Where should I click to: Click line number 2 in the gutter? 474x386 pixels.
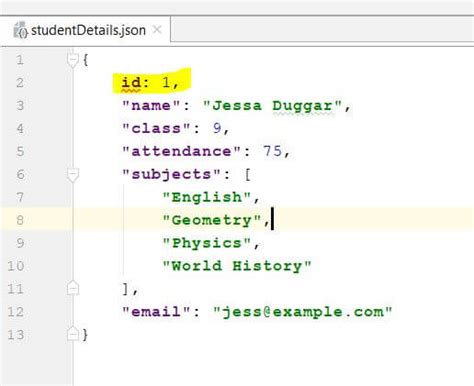click(x=20, y=83)
